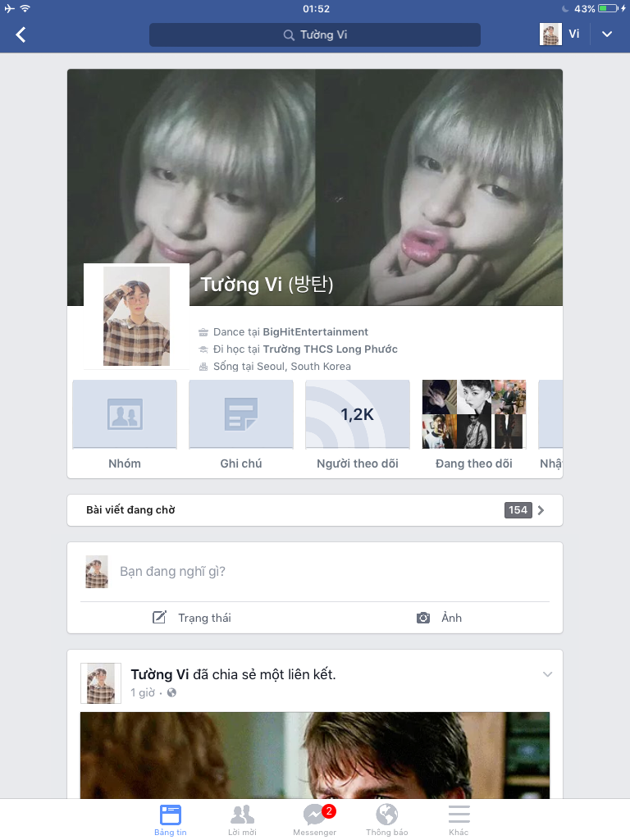The image size is (630, 840).
Task: Open the Đang theo dõi photo grid
Action: click(474, 425)
